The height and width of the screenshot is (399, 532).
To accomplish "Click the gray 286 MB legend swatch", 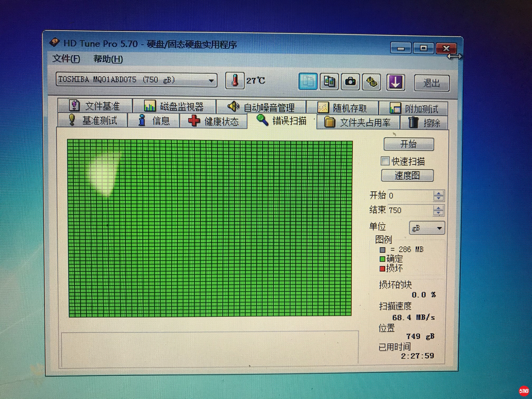I will [x=383, y=250].
